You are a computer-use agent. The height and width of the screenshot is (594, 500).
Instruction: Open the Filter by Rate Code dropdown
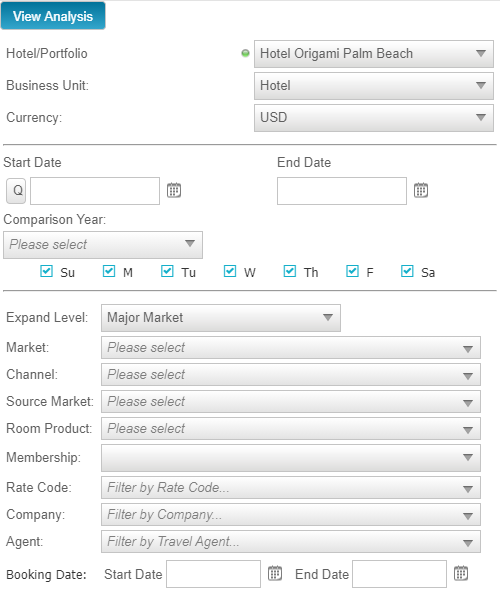click(x=291, y=488)
